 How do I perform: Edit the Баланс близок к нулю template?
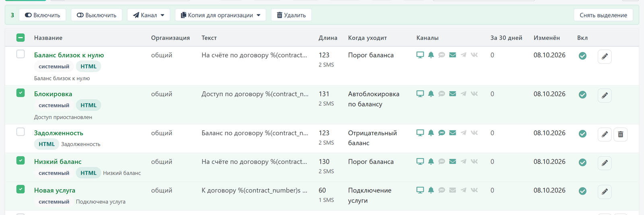pyautogui.click(x=605, y=56)
